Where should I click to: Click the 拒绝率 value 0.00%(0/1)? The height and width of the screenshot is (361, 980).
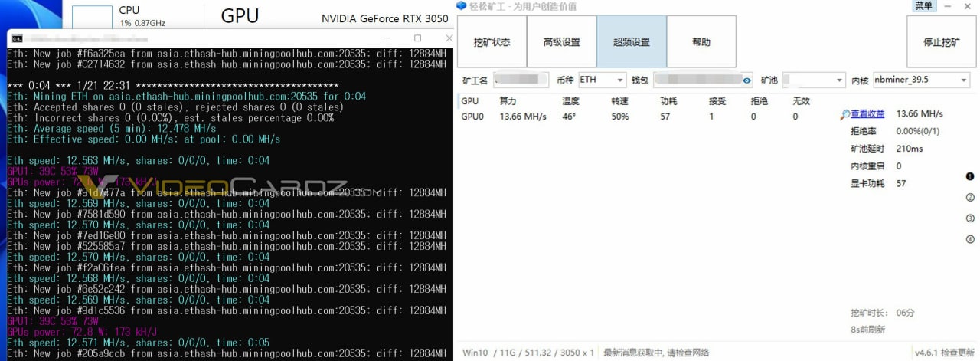click(918, 131)
